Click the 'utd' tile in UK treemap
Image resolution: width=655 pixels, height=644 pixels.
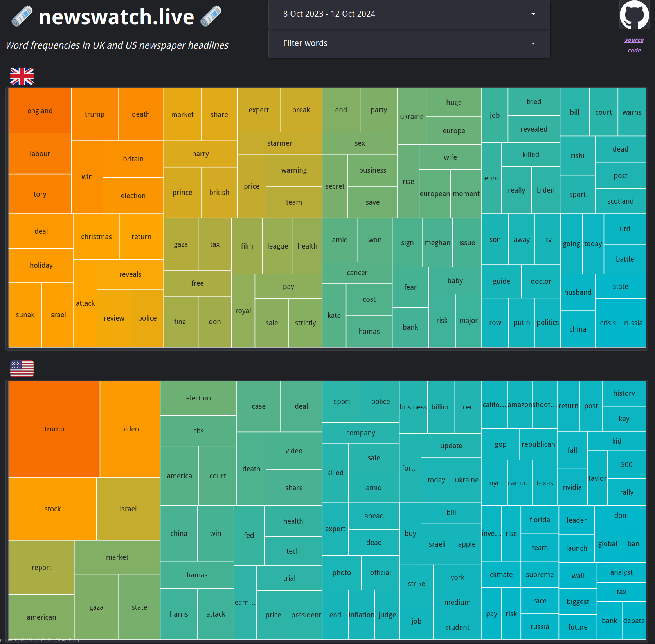tap(624, 229)
